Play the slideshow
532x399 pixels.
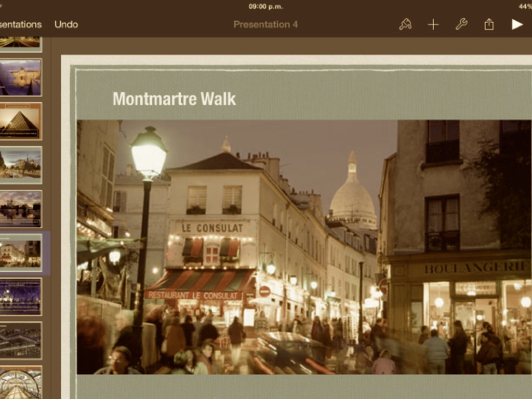tap(517, 24)
